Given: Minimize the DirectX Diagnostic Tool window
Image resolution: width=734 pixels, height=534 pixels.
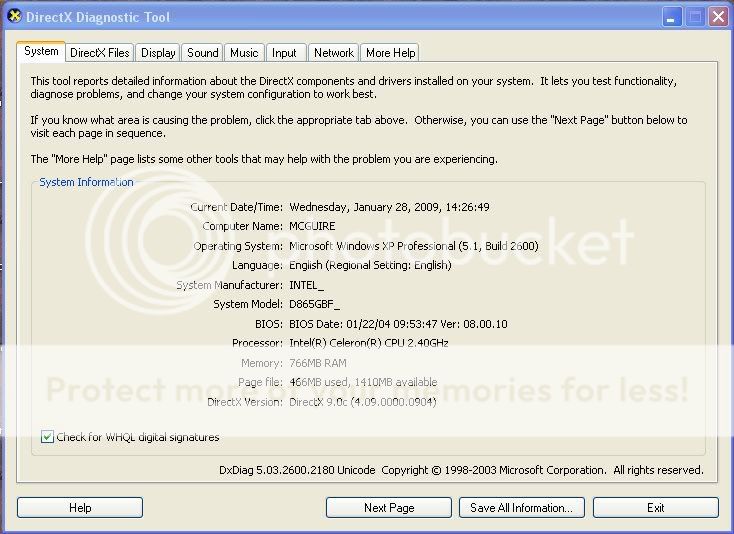Looking at the screenshot, I should (672, 17).
